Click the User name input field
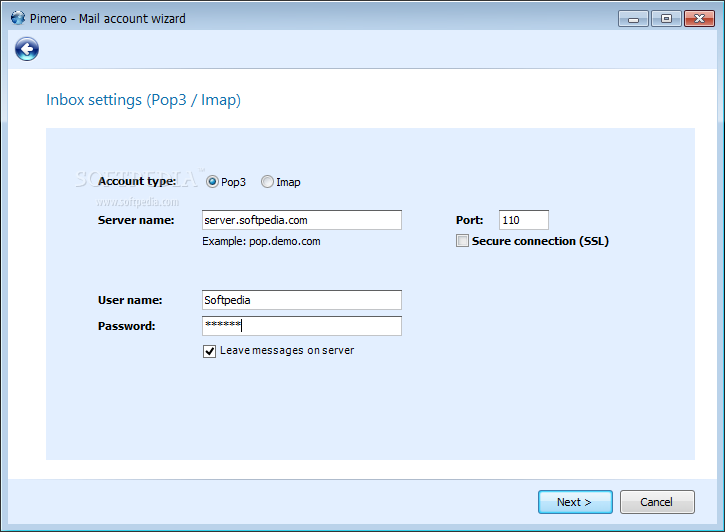This screenshot has width=725, height=532. click(302, 300)
